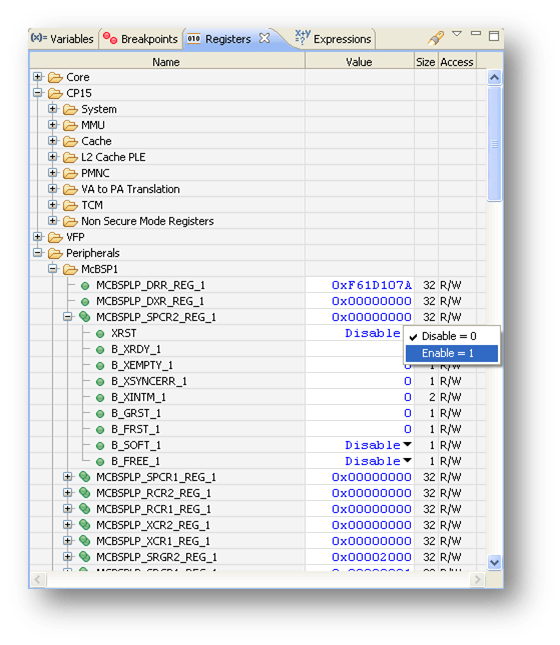The image size is (560, 645).
Task: Select the B_XSYNCERR_1 row
Action: point(258,381)
